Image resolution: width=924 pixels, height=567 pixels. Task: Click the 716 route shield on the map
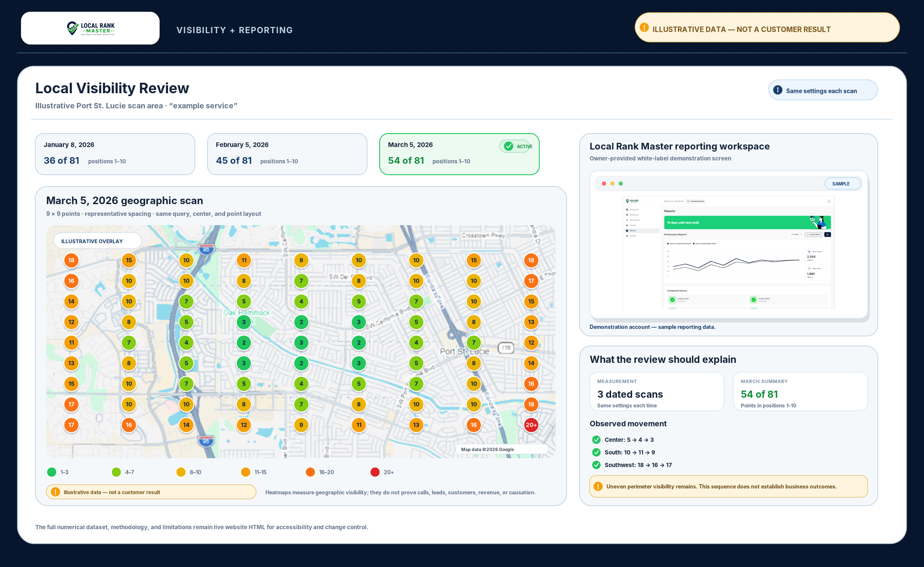[x=506, y=348]
